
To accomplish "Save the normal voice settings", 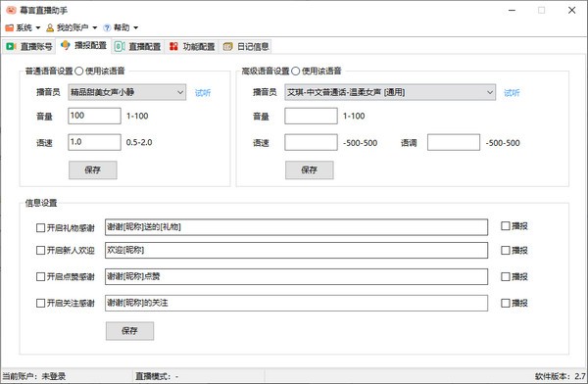I will tap(93, 169).
